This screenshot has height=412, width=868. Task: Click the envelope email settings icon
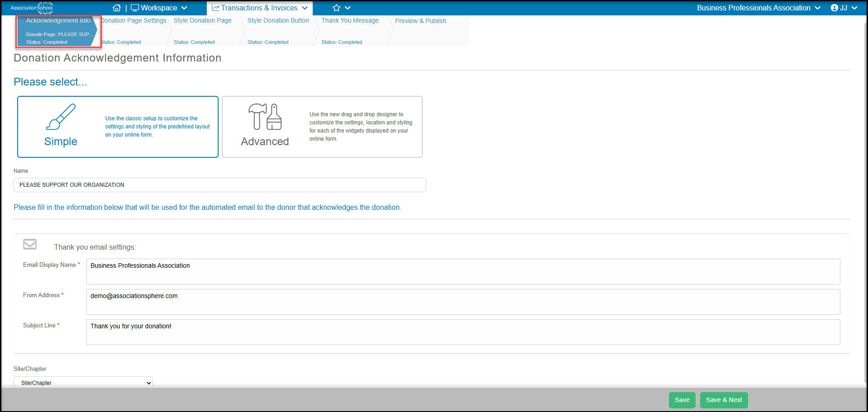coord(30,244)
